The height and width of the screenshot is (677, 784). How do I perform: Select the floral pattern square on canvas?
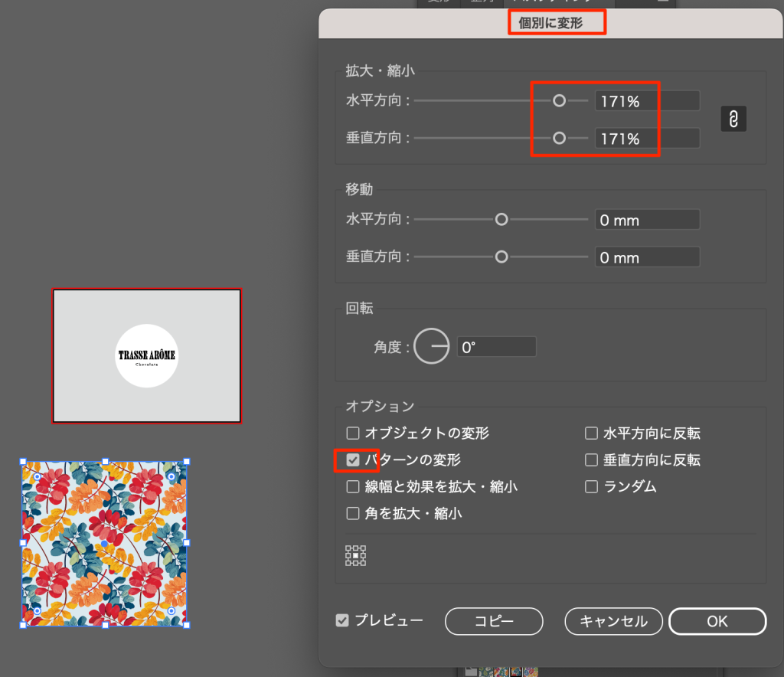pyautogui.click(x=105, y=543)
